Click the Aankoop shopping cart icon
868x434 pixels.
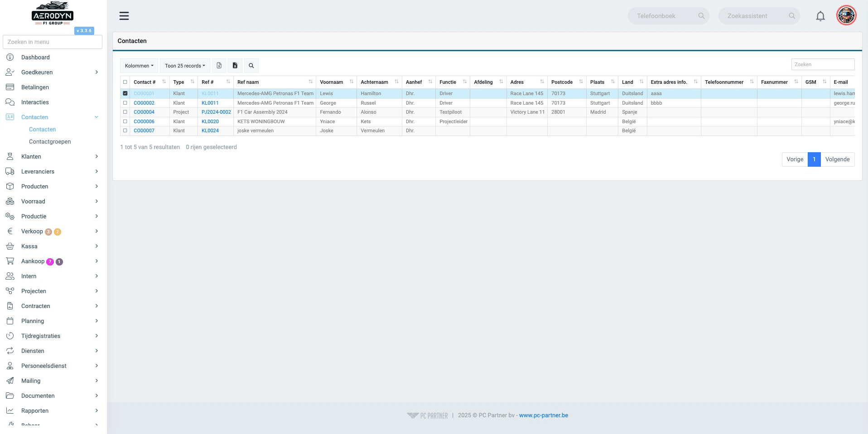click(10, 261)
